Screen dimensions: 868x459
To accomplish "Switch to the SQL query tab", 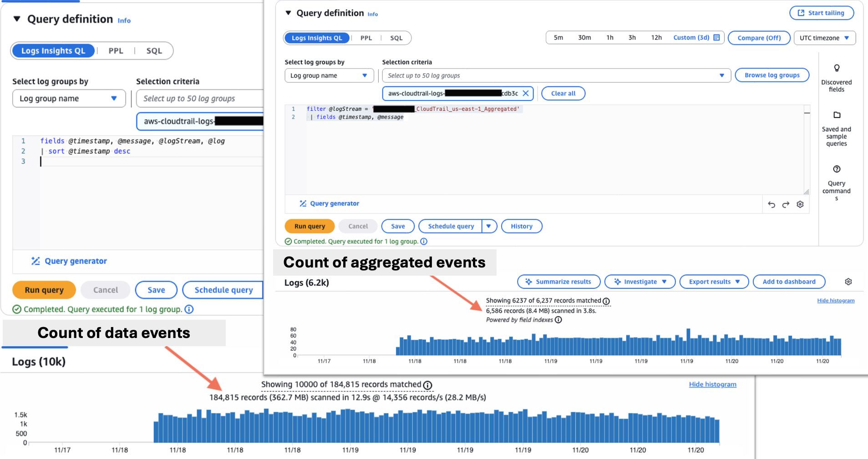I will [396, 38].
